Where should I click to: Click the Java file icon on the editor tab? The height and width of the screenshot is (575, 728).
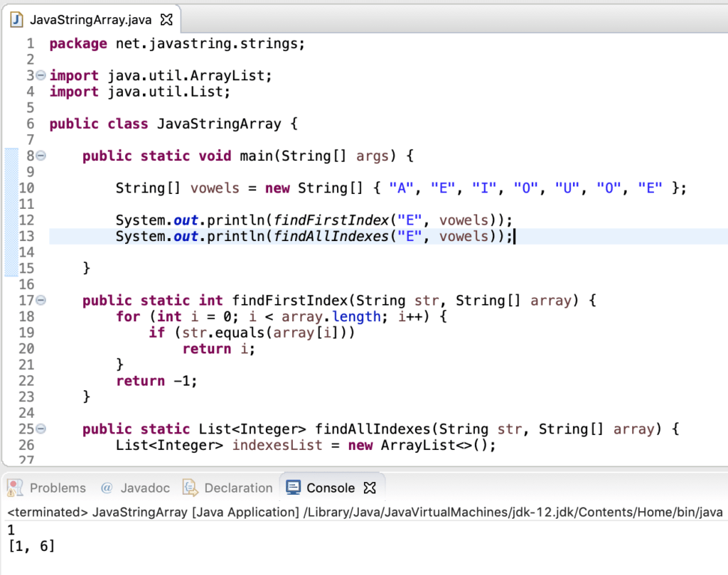[16, 19]
